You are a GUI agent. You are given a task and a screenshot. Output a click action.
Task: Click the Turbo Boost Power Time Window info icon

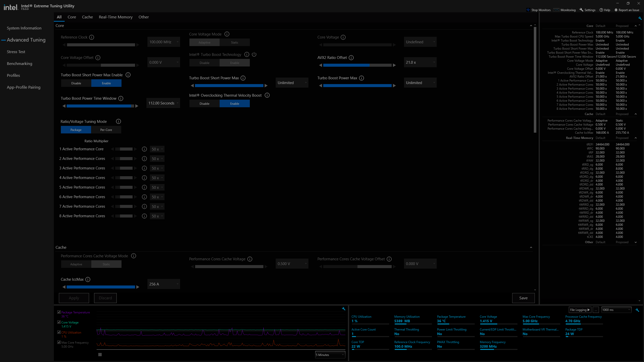point(121,98)
